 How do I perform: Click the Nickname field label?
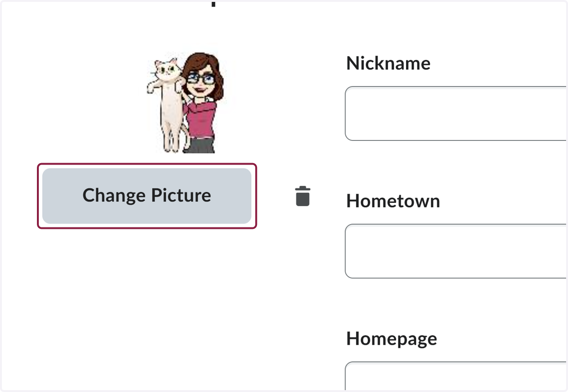pos(388,63)
